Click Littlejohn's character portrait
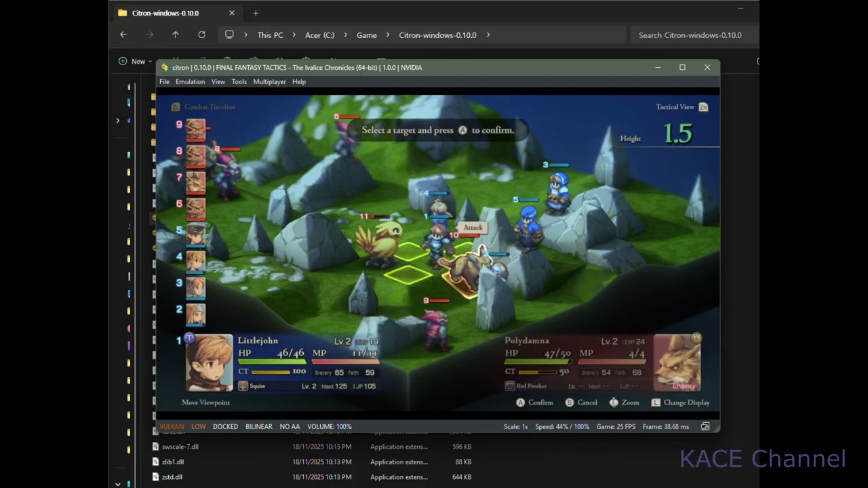 pyautogui.click(x=210, y=363)
